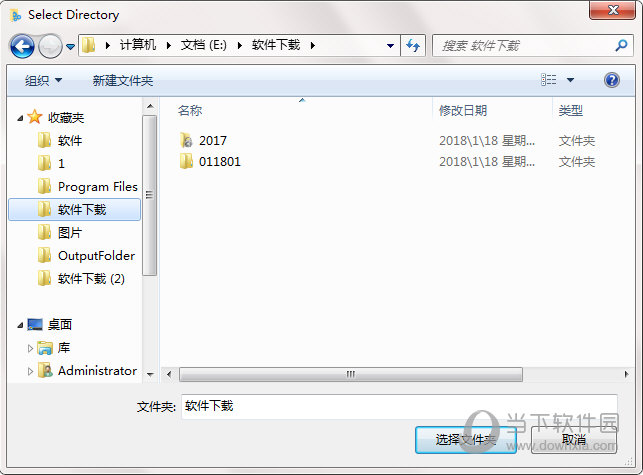Screen dimensions: 643x475
Task: Click the 取消 button
Action: [x=574, y=440]
